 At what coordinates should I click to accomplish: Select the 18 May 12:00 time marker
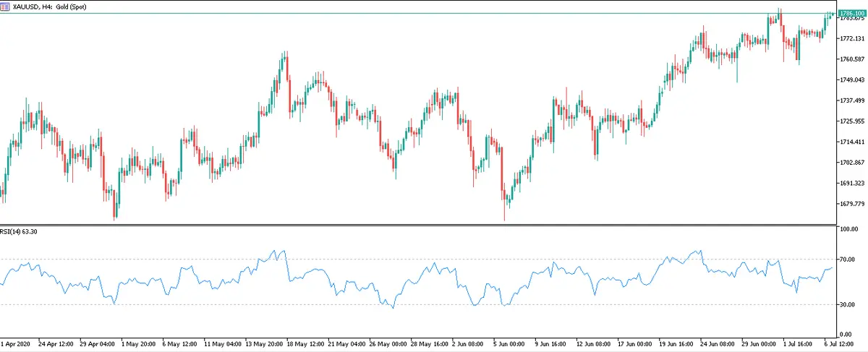click(x=307, y=345)
